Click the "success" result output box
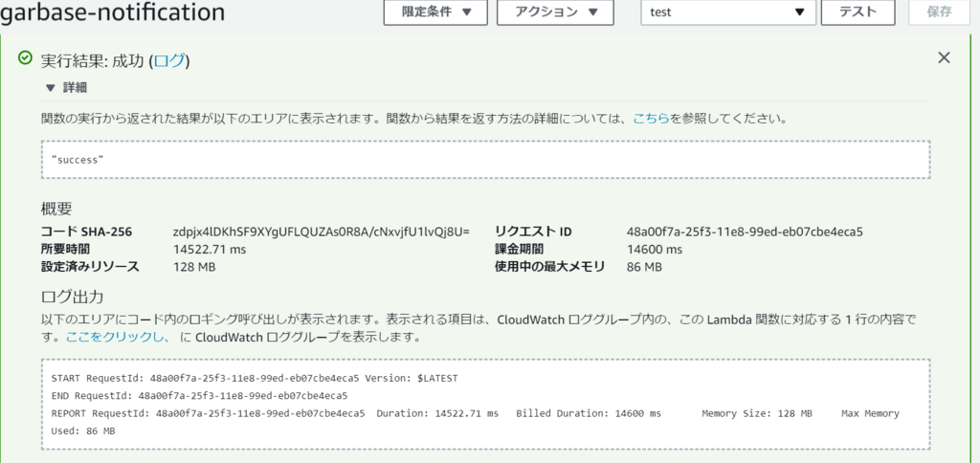Image resolution: width=980 pixels, height=463 pixels. coord(485,160)
